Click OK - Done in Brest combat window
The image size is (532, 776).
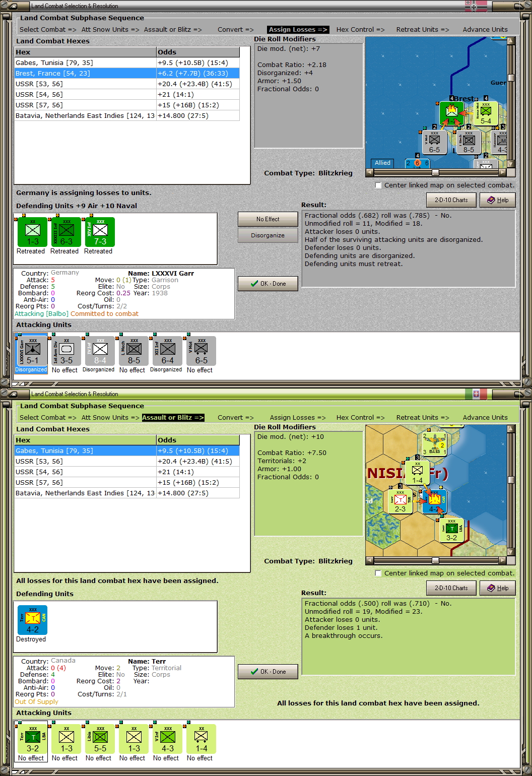click(x=268, y=284)
